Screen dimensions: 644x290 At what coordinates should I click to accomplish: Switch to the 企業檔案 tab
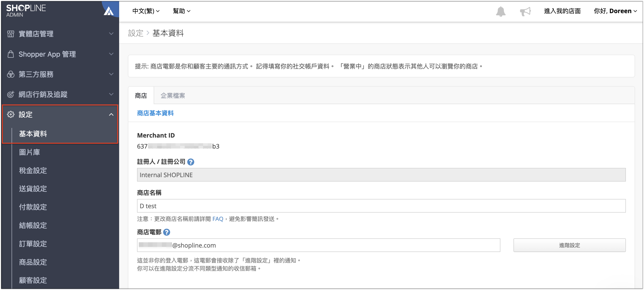click(x=173, y=96)
